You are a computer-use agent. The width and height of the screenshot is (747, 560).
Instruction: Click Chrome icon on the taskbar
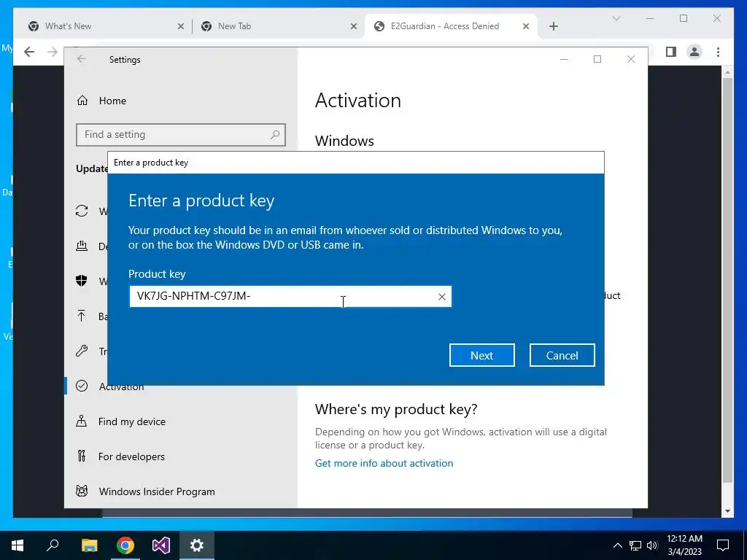(x=125, y=545)
